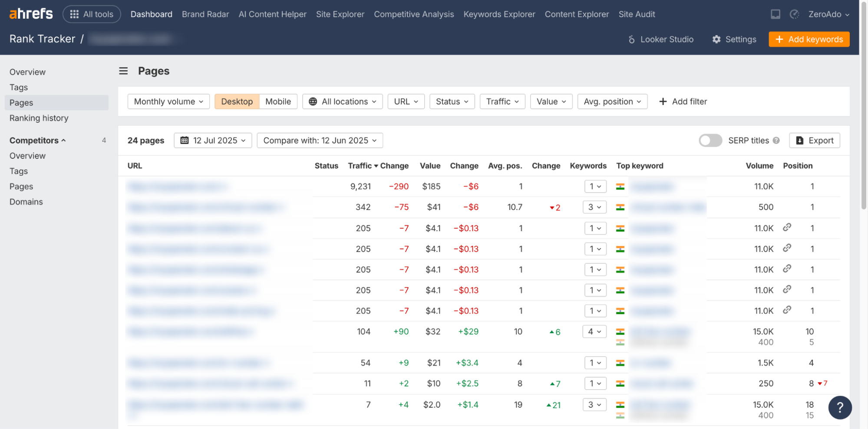This screenshot has width=868, height=429.
Task: Open ZeroAdo account menu
Action: pyautogui.click(x=828, y=14)
